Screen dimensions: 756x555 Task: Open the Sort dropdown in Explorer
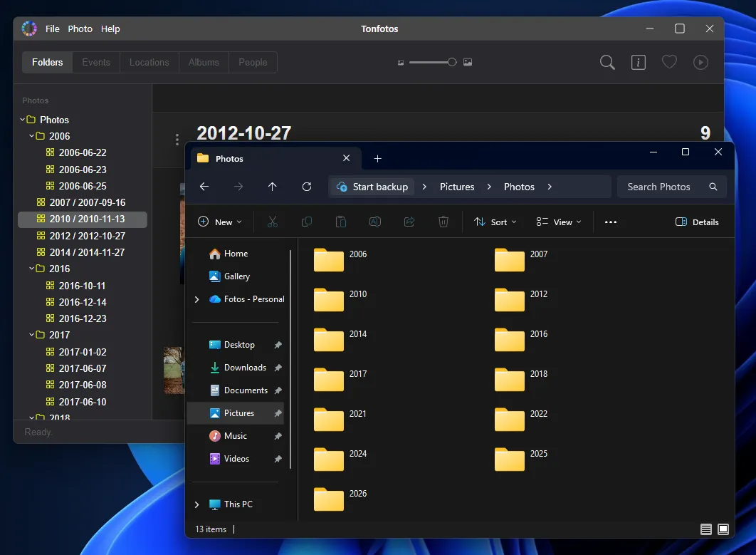495,222
